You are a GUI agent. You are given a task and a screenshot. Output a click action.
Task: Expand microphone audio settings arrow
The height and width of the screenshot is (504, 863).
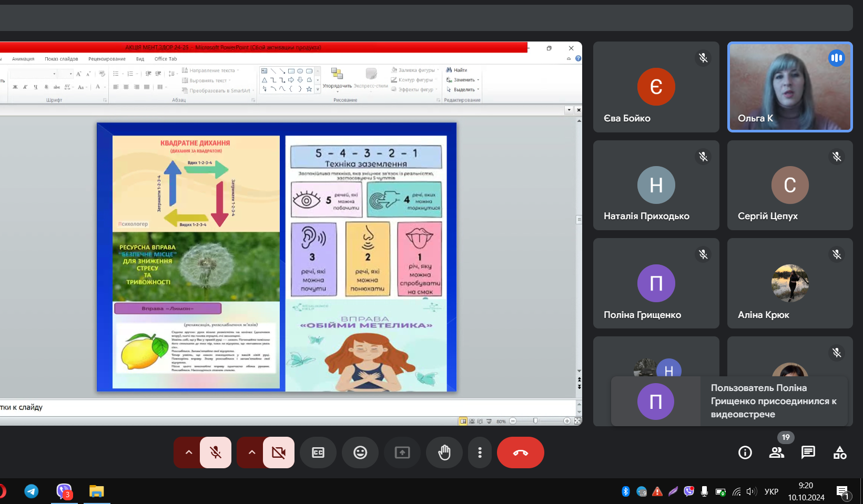tap(189, 452)
